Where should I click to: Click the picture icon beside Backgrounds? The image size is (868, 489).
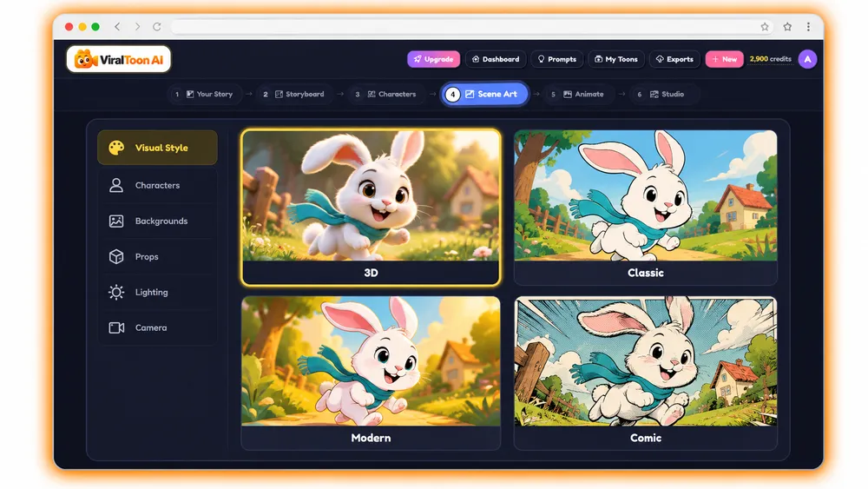click(116, 221)
